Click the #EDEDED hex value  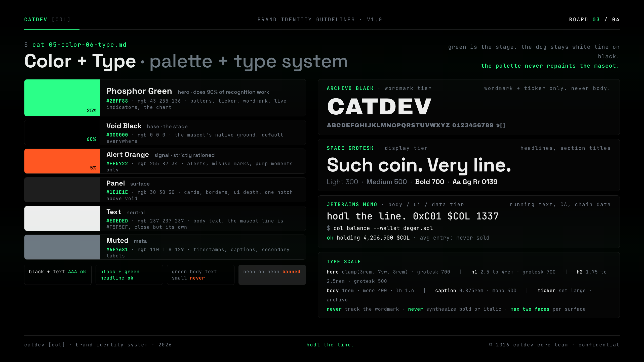pos(117,221)
